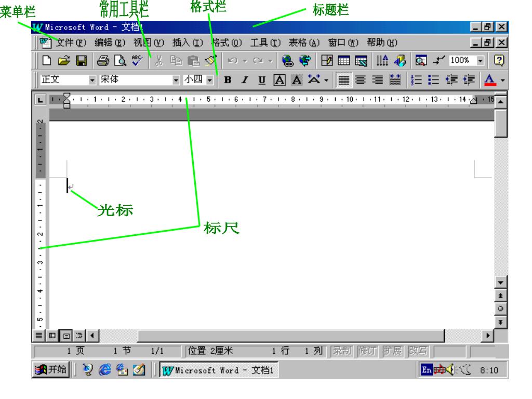Expand the 宋体 font dropdown
This screenshot has height=399, width=532.
176,80
